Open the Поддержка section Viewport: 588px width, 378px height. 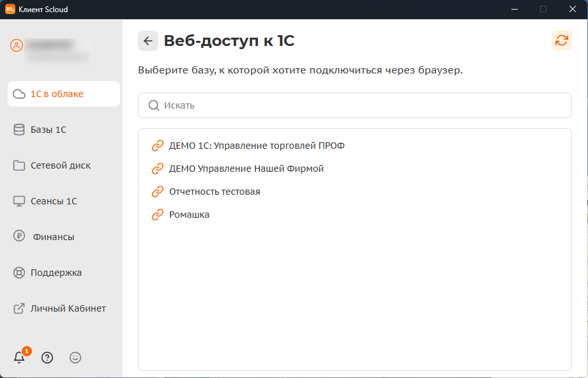(64, 273)
